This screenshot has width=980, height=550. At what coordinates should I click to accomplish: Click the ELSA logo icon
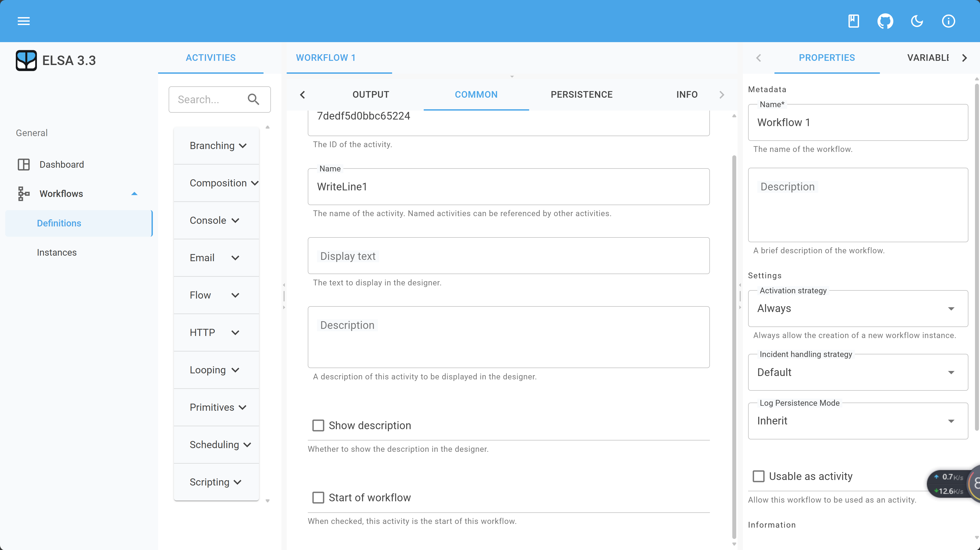tap(26, 61)
